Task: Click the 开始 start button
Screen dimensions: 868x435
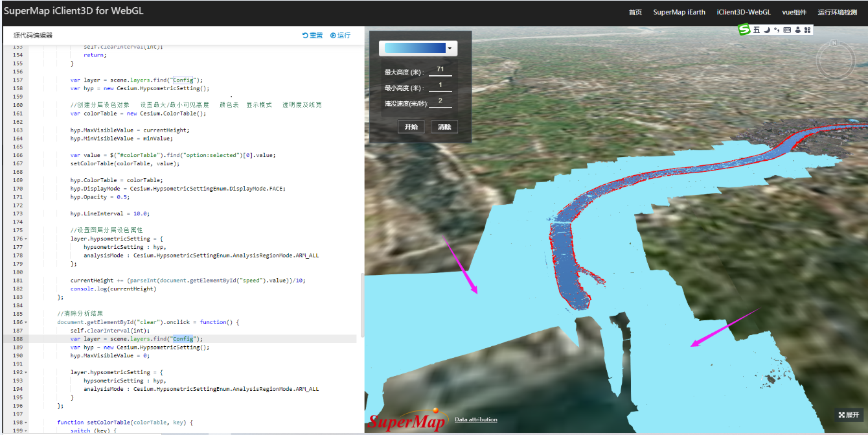Action: tap(411, 126)
